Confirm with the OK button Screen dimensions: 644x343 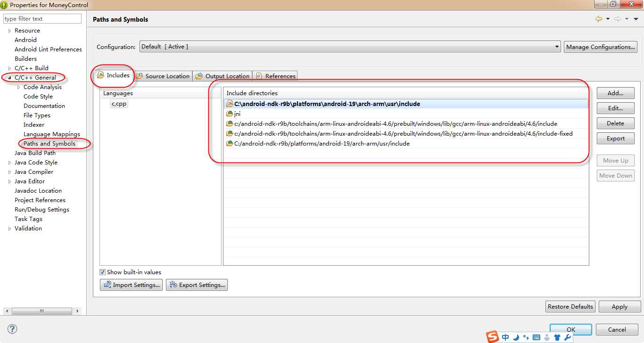tap(570, 329)
